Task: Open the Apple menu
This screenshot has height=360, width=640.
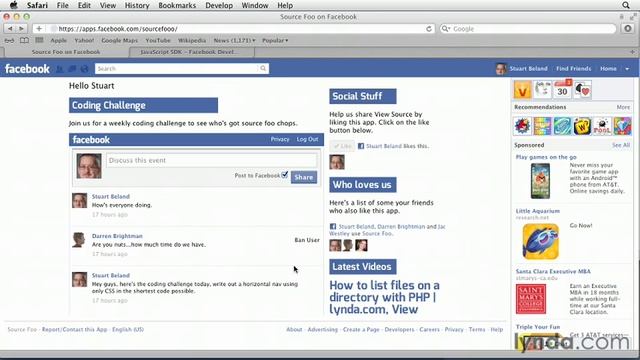Action: click(x=13, y=5)
